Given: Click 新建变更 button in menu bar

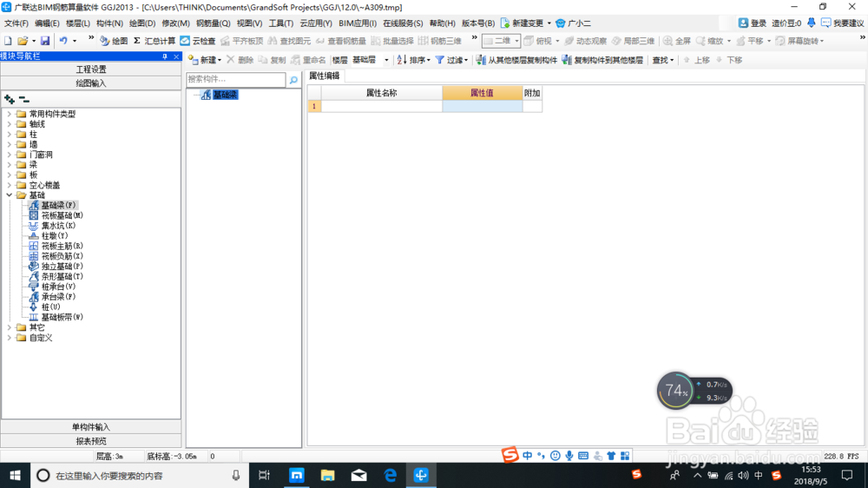Looking at the screenshot, I should 522,23.
